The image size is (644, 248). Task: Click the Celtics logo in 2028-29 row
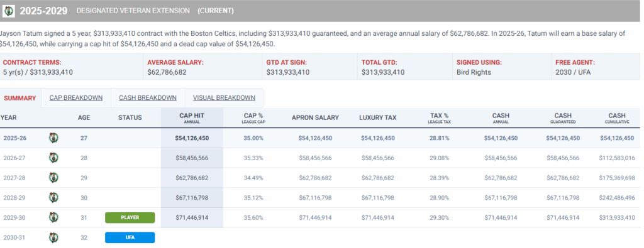tap(53, 198)
